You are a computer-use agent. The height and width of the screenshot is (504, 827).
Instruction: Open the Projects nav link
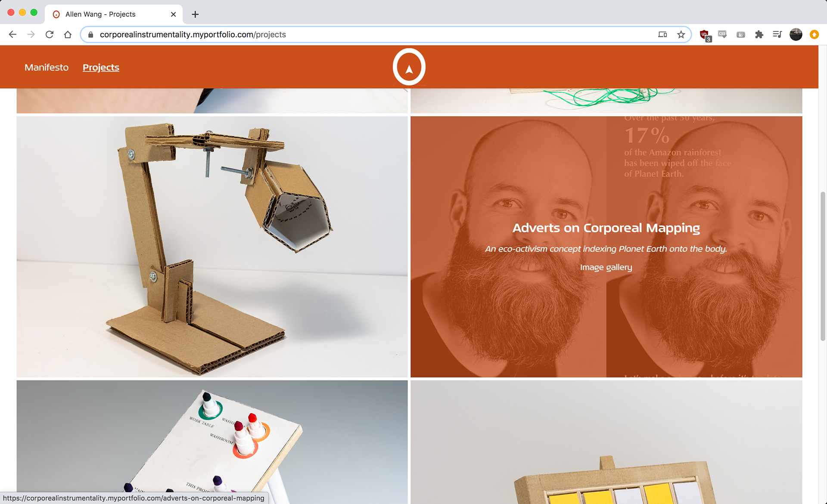point(101,68)
